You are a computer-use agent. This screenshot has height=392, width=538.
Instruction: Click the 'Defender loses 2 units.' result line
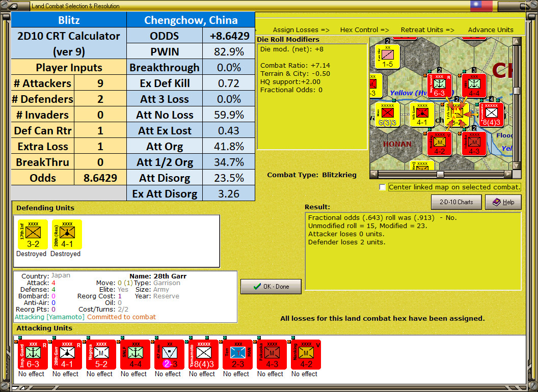pos(346,242)
